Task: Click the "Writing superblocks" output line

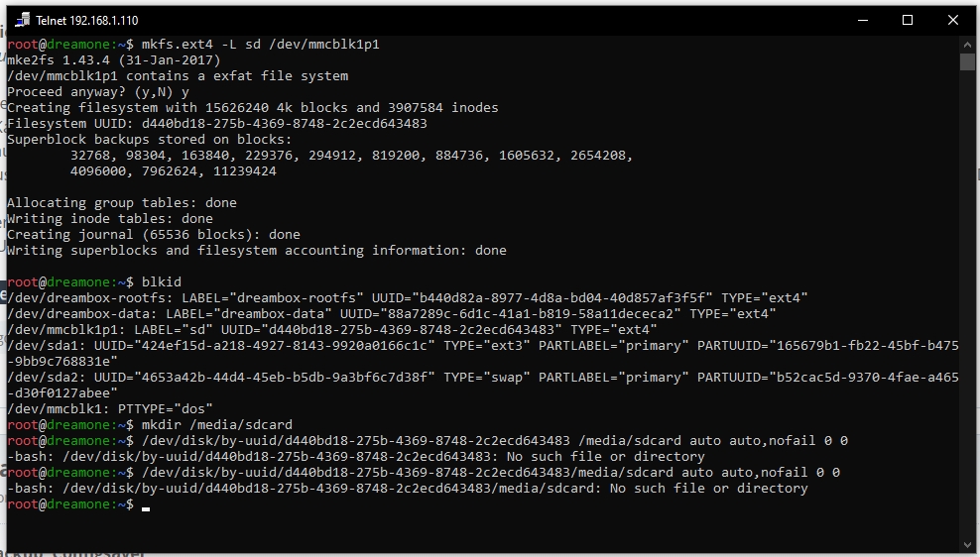Action: (x=257, y=251)
